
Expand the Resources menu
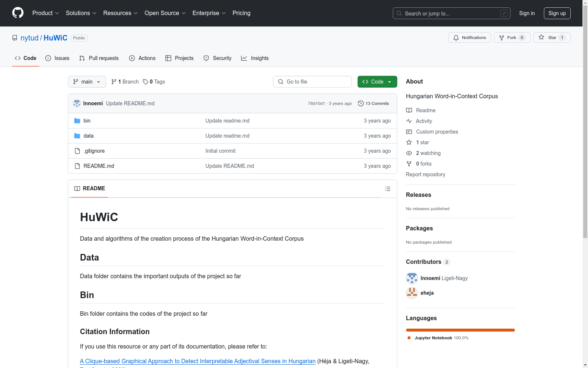pyautogui.click(x=121, y=13)
